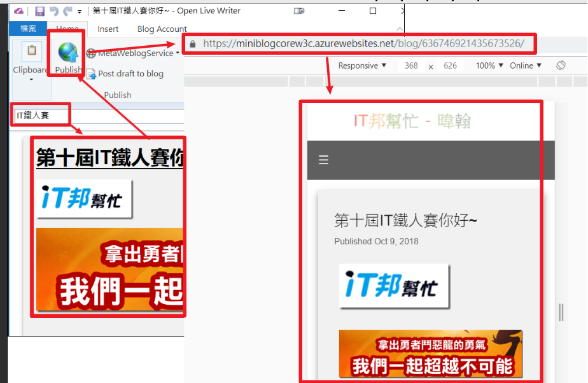Click the Publish globe icon

[x=68, y=52]
